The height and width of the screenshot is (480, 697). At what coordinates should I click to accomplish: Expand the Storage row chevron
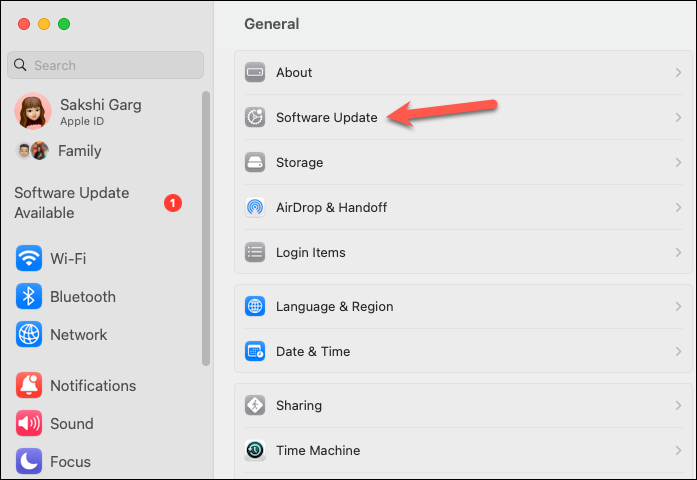678,162
